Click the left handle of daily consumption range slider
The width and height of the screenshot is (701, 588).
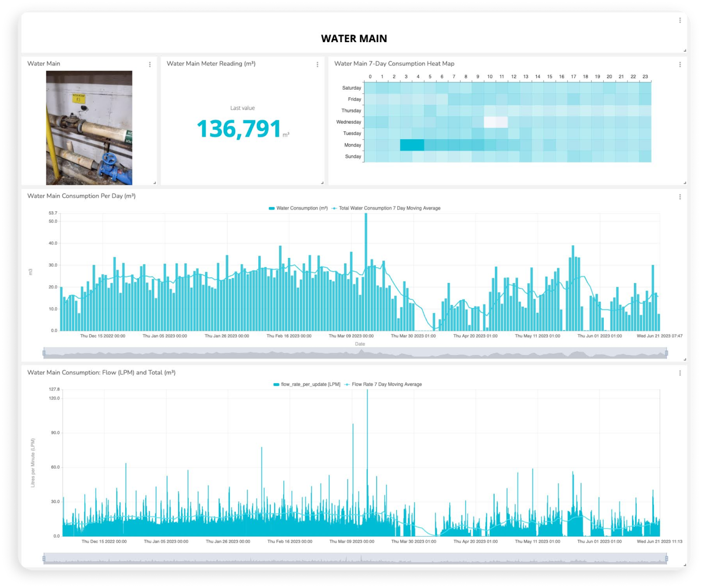coord(44,353)
